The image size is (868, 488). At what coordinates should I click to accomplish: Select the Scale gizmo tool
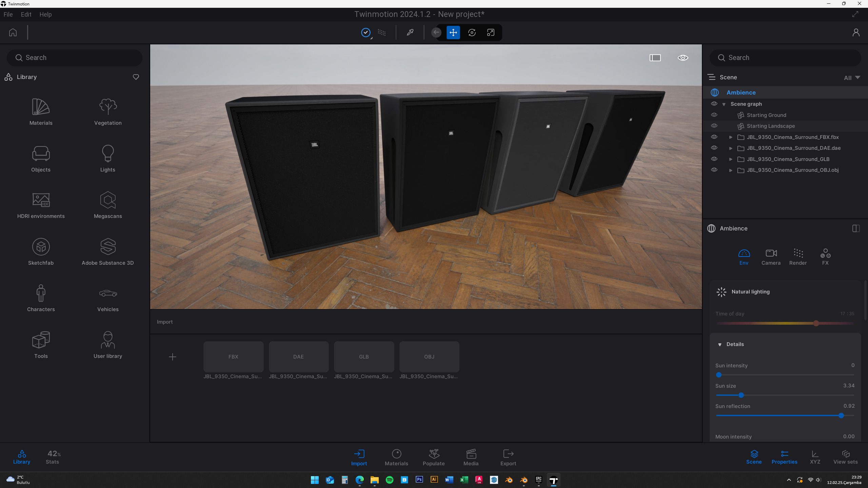tap(491, 33)
